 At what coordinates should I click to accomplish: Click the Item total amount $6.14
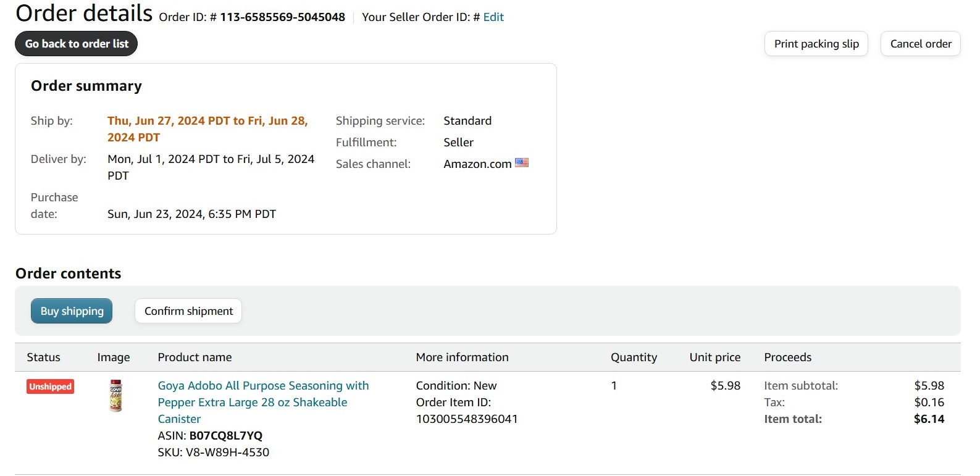click(x=929, y=419)
